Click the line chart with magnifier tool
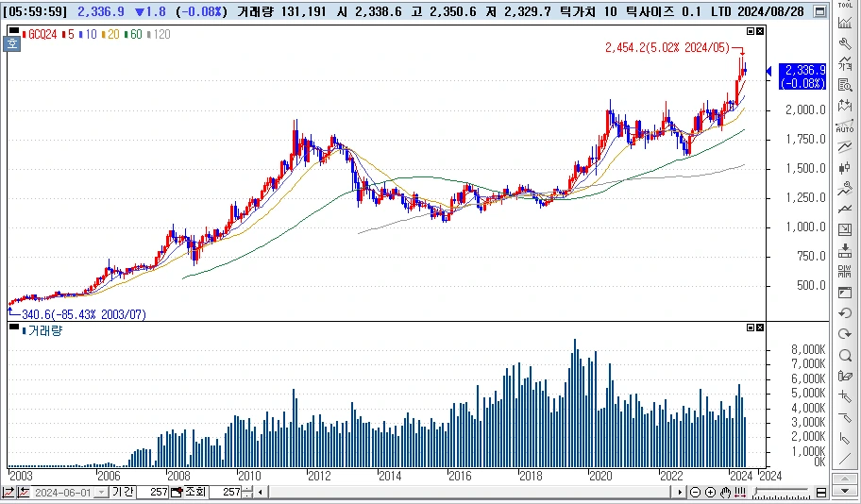 (845, 189)
